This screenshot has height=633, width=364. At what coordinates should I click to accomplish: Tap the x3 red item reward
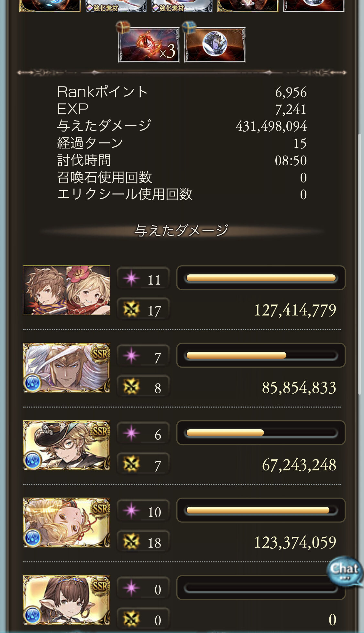(x=149, y=44)
